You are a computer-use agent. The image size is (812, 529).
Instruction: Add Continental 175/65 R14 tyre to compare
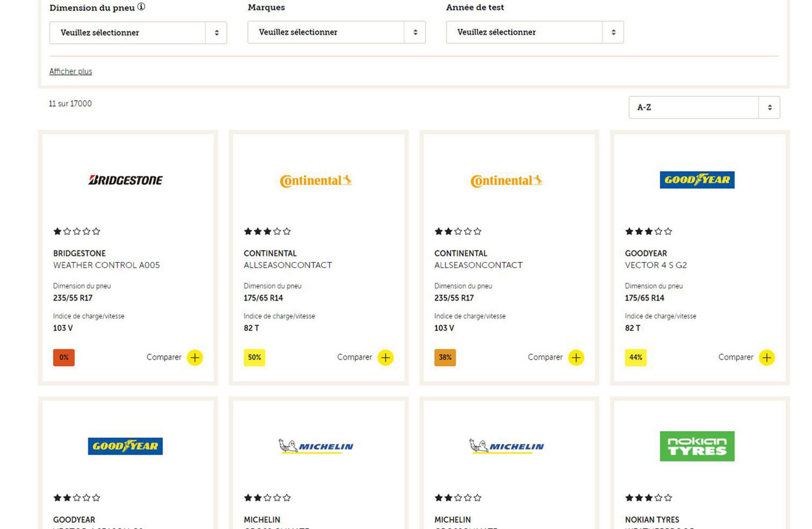(x=385, y=357)
